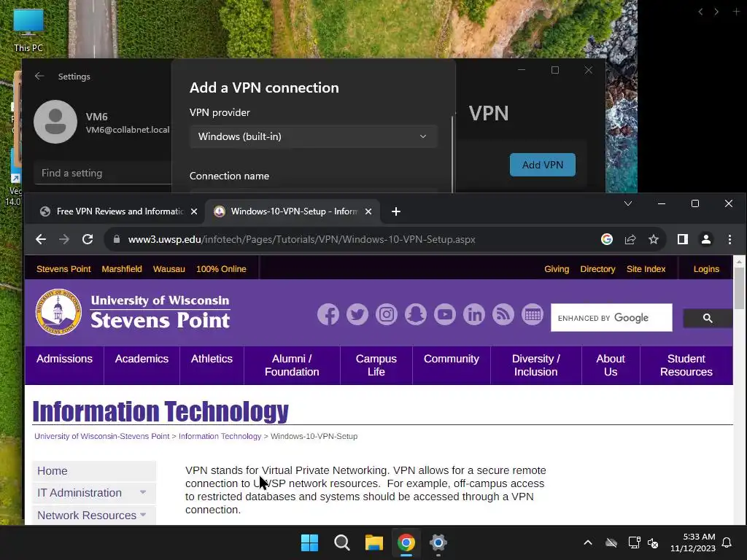Viewport: 747px width, 560px height.
Task: Open the UWSP calendar icon
Action: [532, 315]
